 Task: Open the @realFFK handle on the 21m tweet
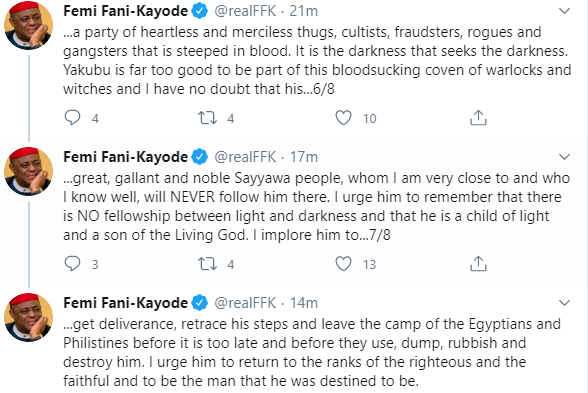245,11
